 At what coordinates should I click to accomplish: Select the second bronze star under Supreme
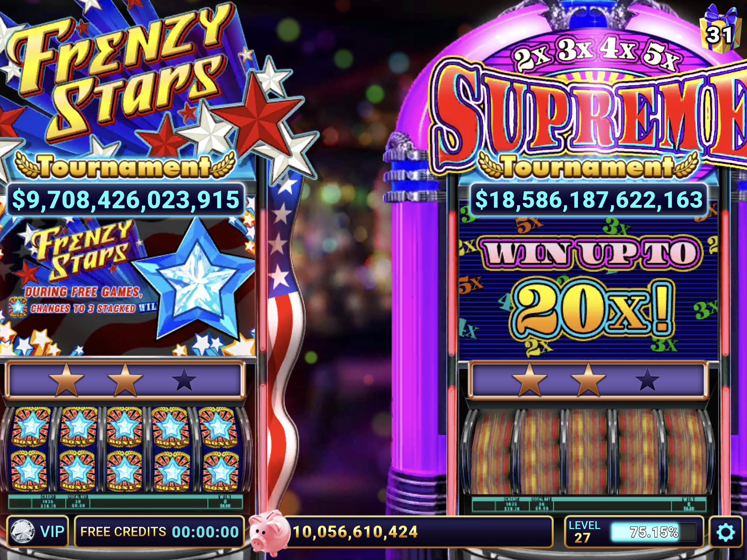pos(588,379)
